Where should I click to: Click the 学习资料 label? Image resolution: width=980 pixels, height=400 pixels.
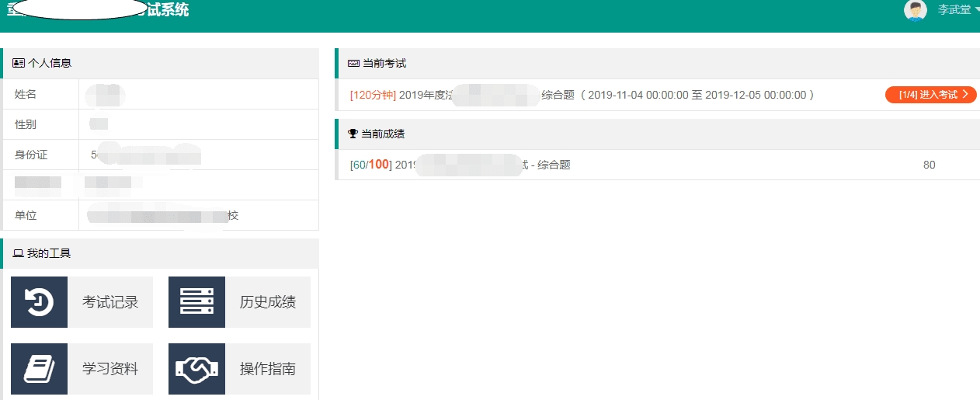click(x=110, y=369)
